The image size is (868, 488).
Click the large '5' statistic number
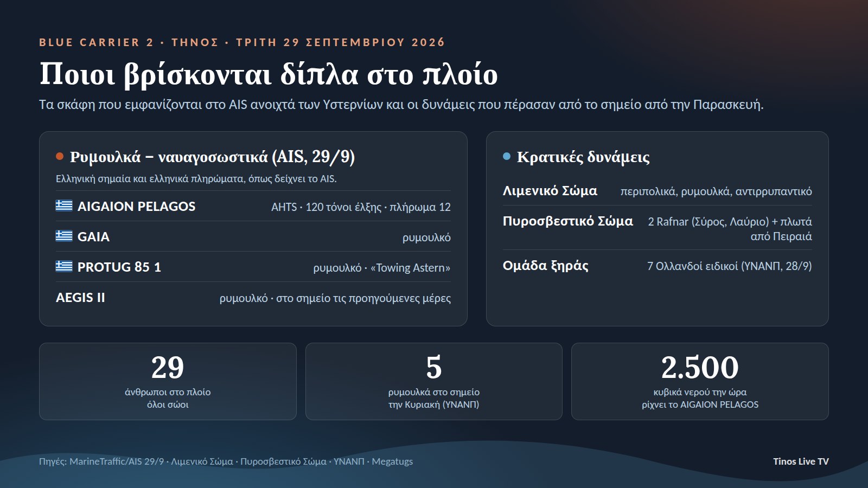(434, 368)
